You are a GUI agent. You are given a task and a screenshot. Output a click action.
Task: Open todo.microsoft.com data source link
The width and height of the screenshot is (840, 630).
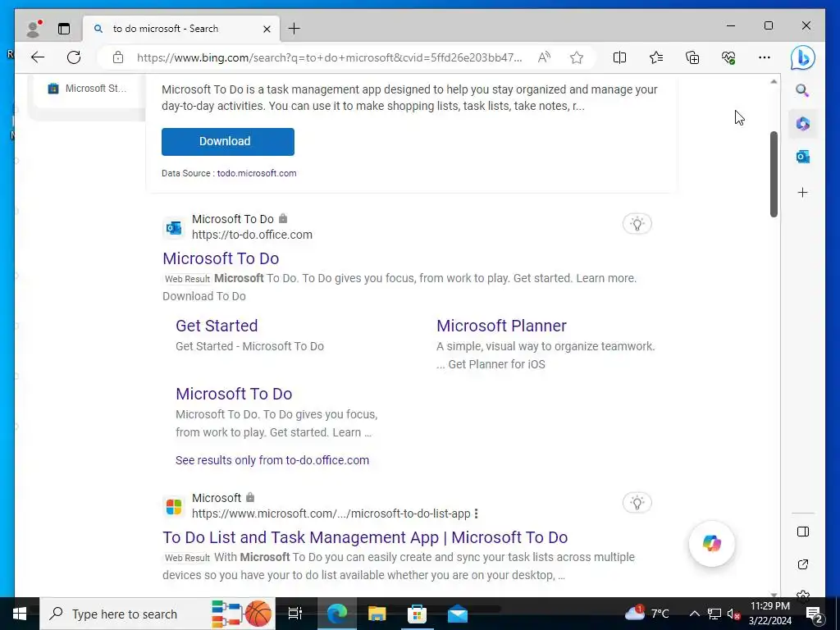point(257,173)
